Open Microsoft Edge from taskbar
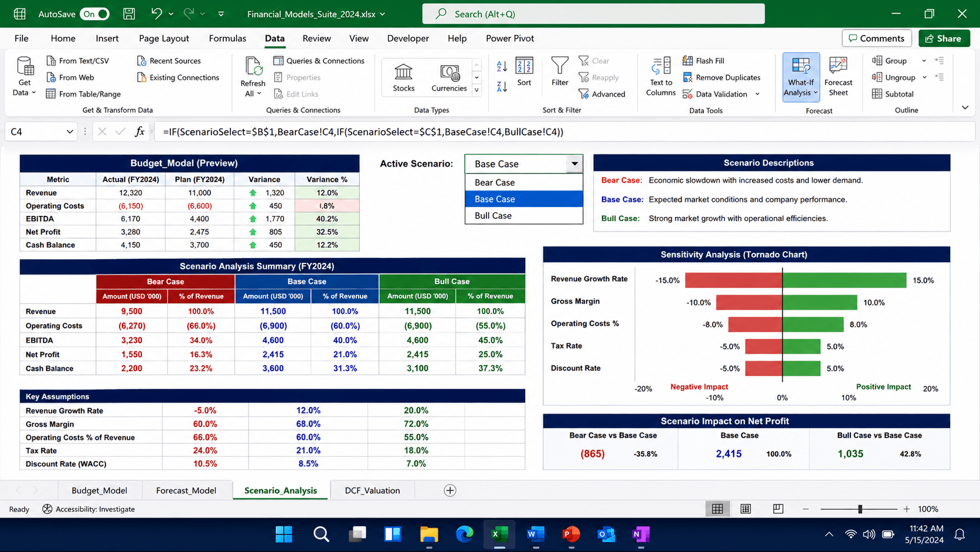 [x=465, y=534]
